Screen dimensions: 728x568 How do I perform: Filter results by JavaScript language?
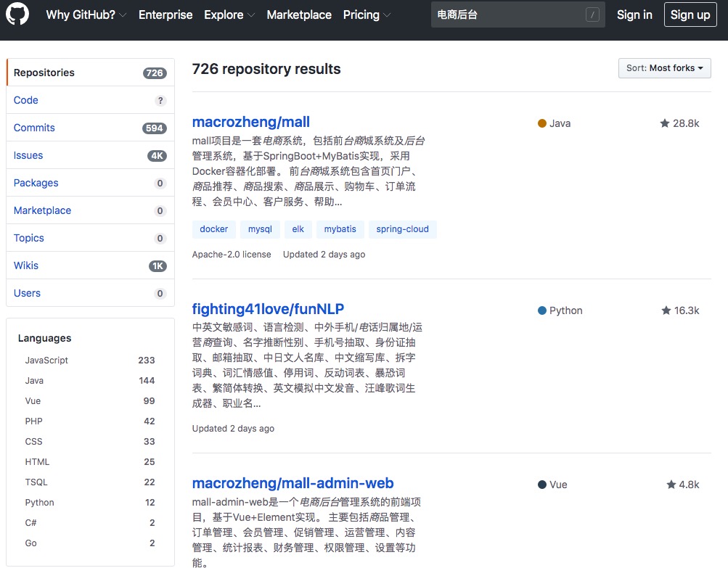[90, 360]
